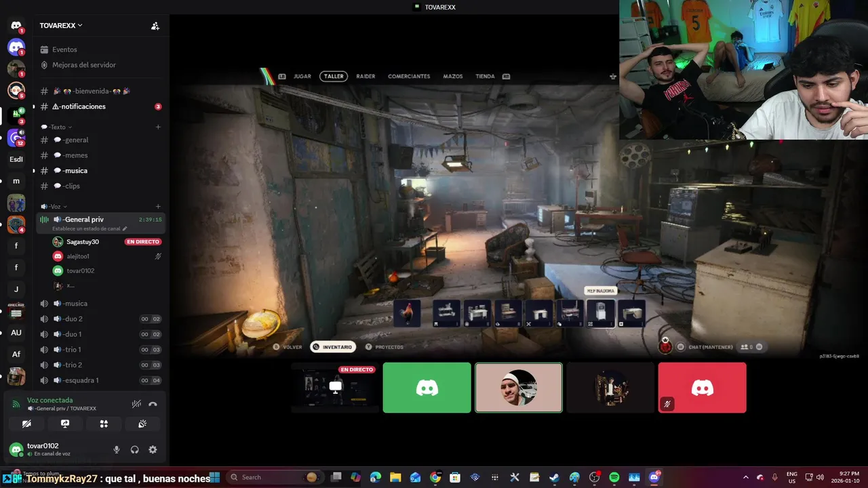Open the AU server in sidebar
The width and height of the screenshot is (868, 488).
pyautogui.click(x=16, y=333)
